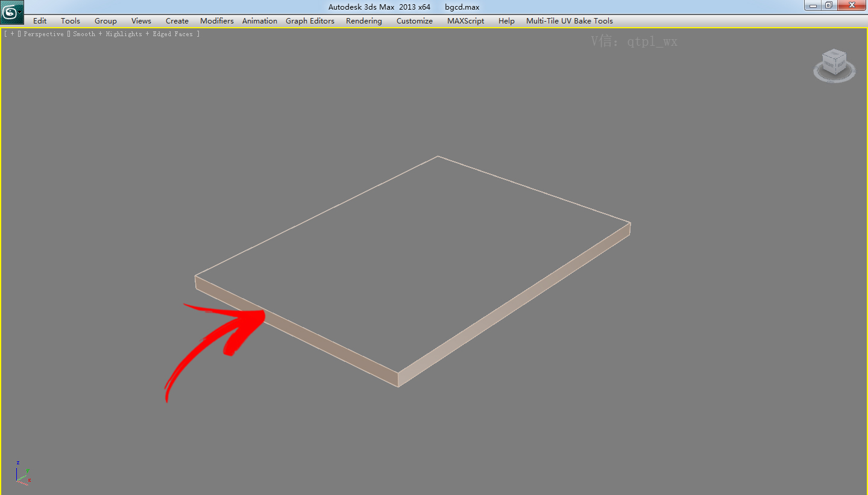Open the Create menu
The height and width of the screenshot is (495, 868).
click(177, 20)
